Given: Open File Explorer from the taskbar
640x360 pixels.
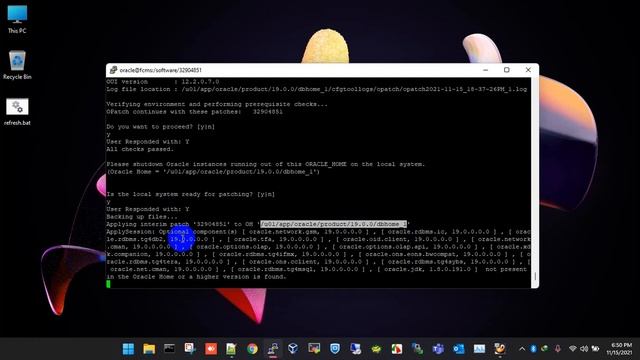Looking at the screenshot, I should (x=149, y=349).
